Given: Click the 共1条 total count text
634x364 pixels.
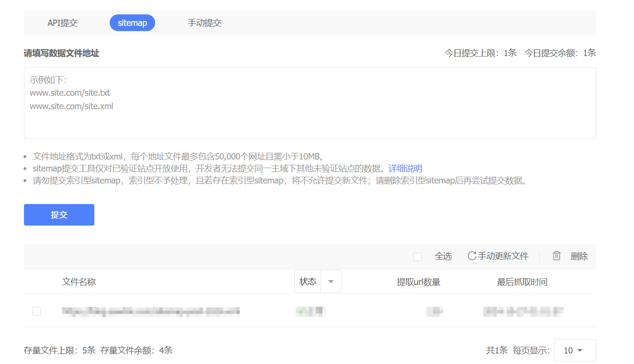Looking at the screenshot, I should [x=497, y=351].
